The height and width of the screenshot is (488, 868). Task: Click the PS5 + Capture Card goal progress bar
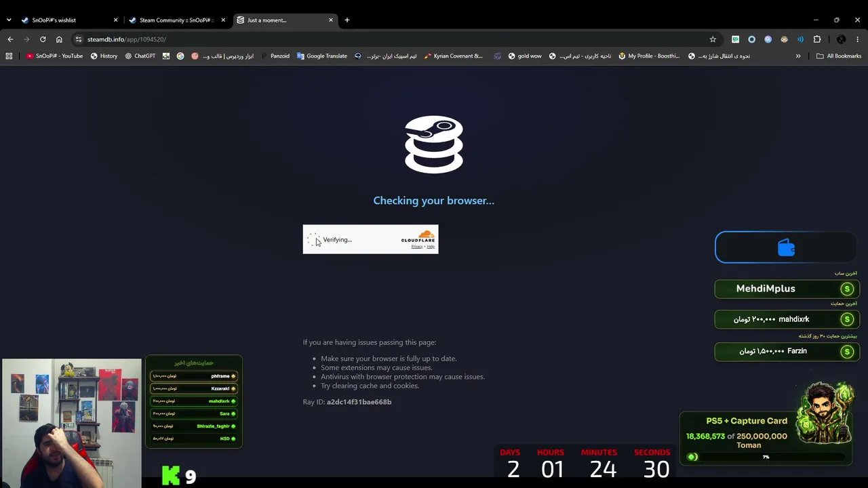[766, 457]
